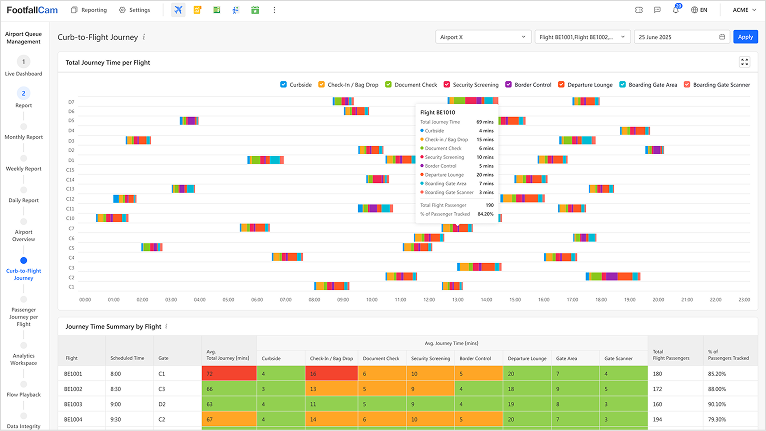Open the airplane airport module icon
Image resolution: width=766 pixels, height=431 pixels.
point(178,10)
